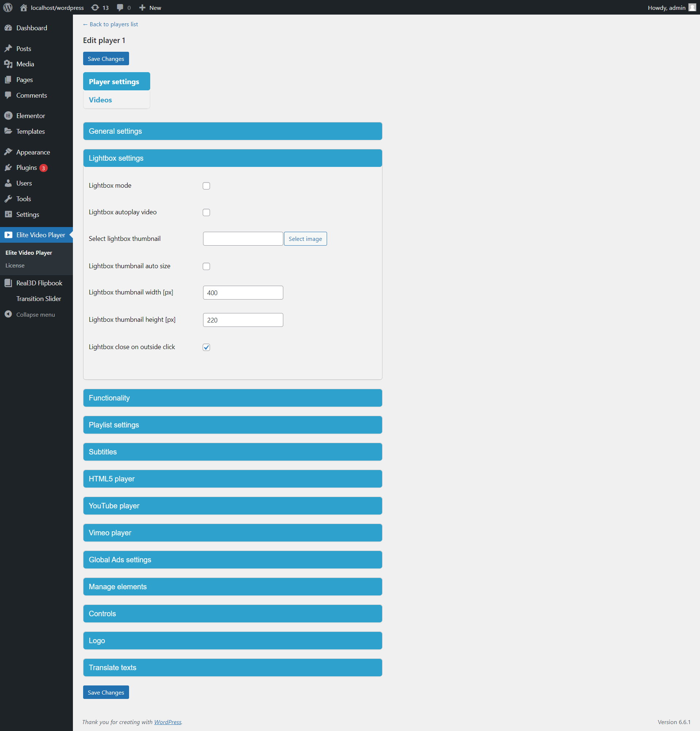Click the WordPress logo icon
Screen dimensions: 700x731
click(8, 7)
